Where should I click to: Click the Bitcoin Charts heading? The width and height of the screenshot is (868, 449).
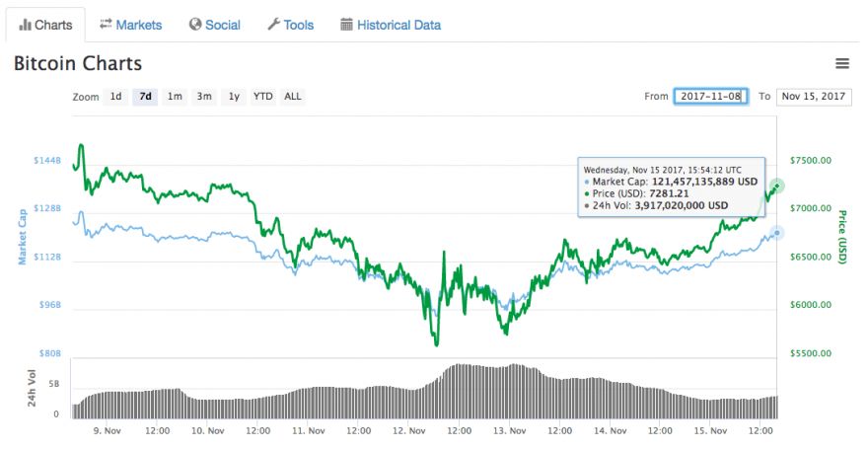point(78,64)
